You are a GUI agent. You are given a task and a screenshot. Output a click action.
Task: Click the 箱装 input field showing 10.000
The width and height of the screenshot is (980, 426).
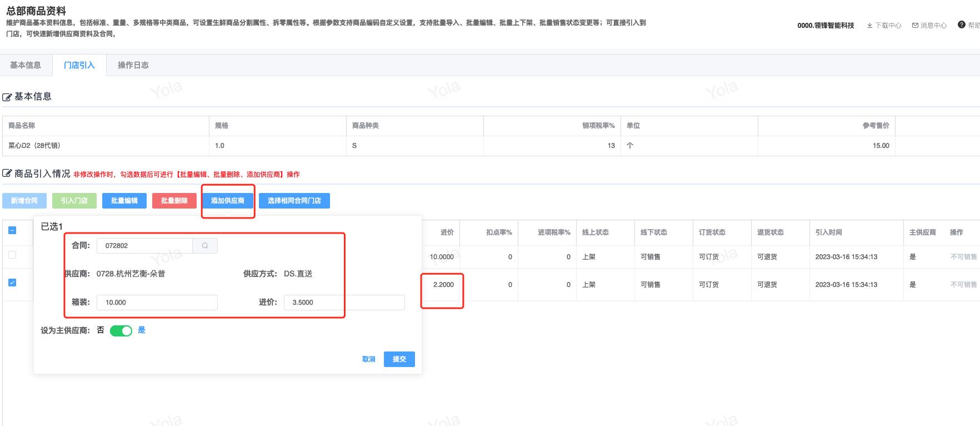click(x=157, y=303)
